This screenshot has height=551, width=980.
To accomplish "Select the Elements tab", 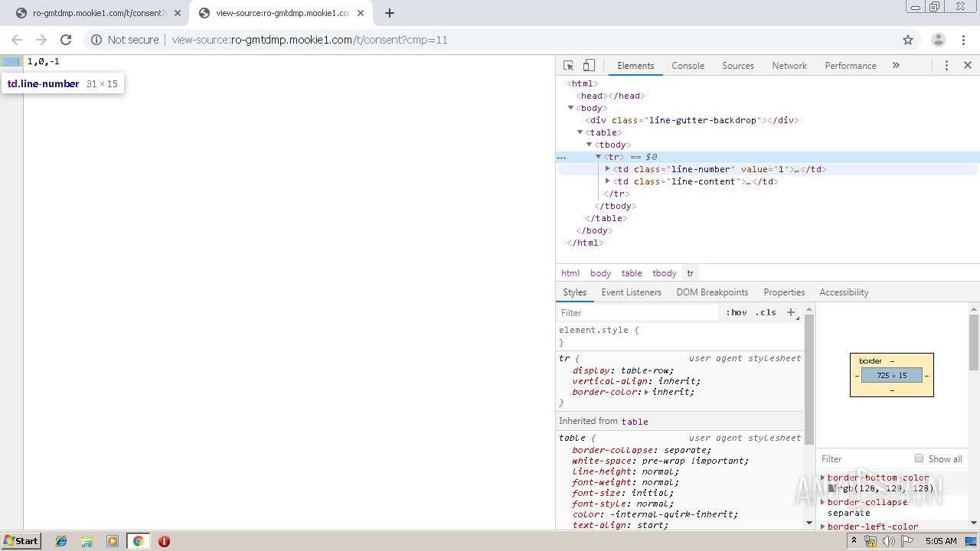I will [x=635, y=66].
